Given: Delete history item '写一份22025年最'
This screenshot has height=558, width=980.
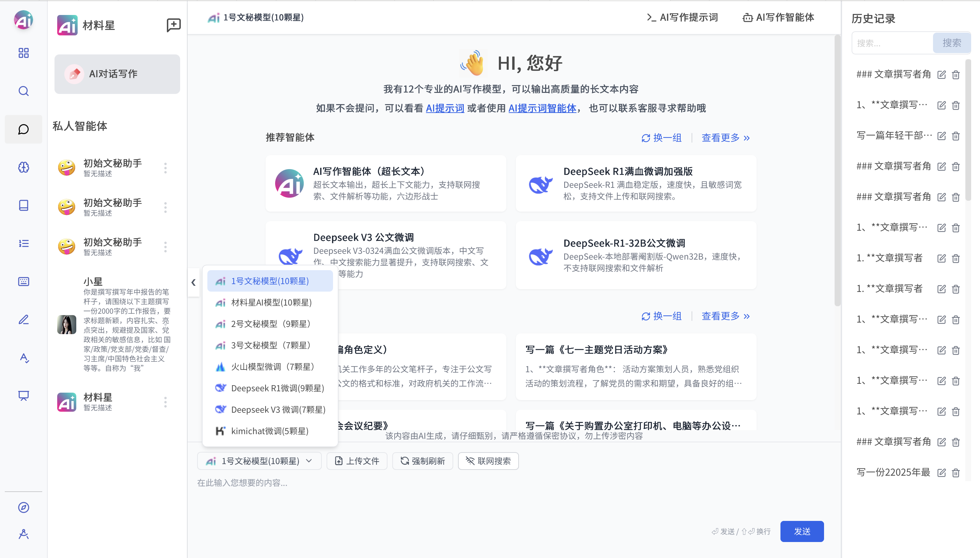Looking at the screenshot, I should coord(956,473).
